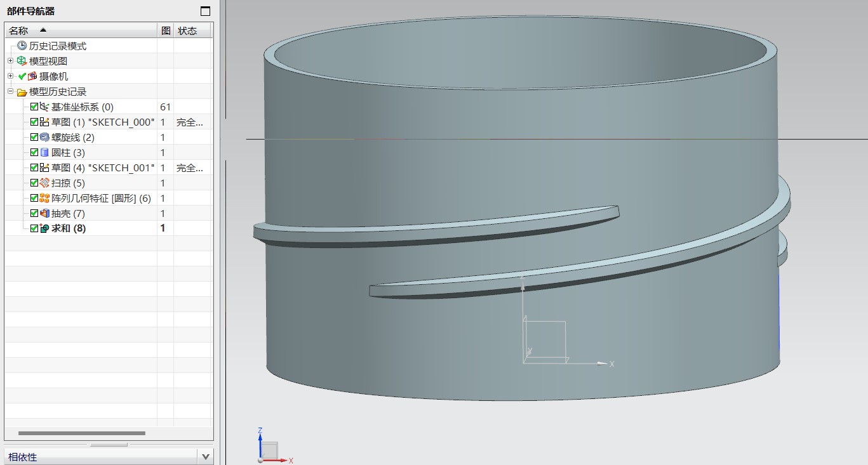Viewport: 868px width, 465px height.
Task: Click the 完全... status of SKETCH_001
Action: [190, 167]
